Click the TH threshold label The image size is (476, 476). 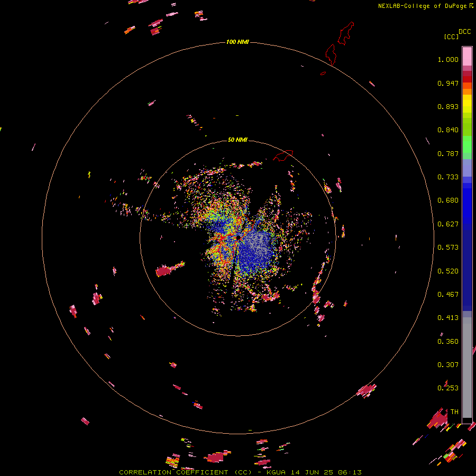(x=454, y=412)
